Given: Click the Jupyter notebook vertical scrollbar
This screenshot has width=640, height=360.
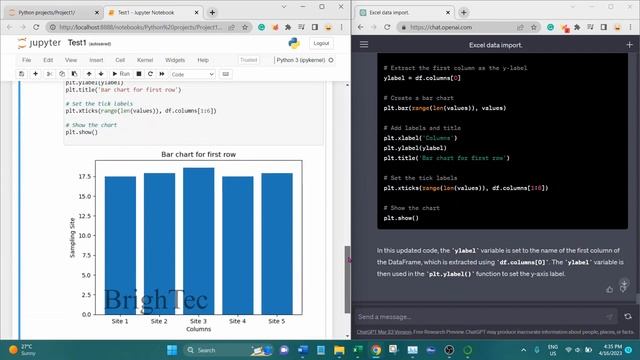Looking at the screenshot, I should (347, 280).
